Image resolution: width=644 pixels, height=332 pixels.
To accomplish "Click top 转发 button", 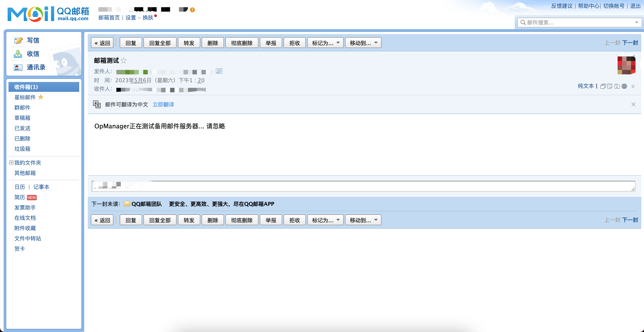I will click(189, 43).
